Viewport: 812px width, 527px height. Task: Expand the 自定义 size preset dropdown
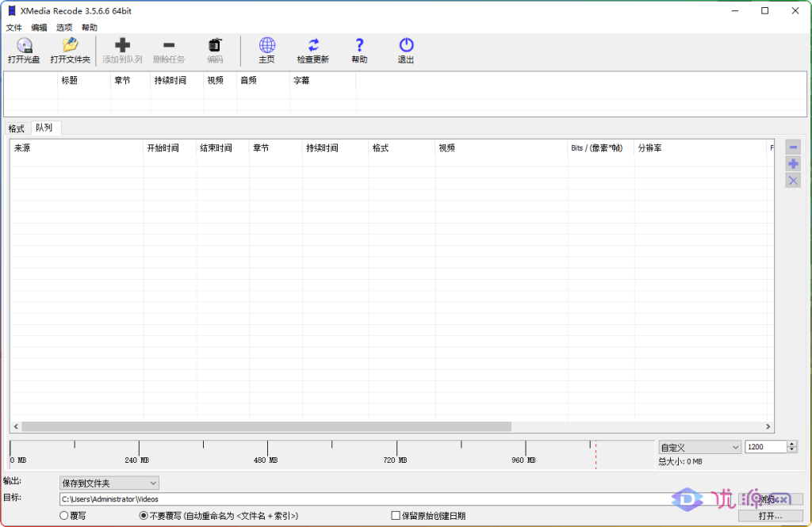(x=699, y=447)
